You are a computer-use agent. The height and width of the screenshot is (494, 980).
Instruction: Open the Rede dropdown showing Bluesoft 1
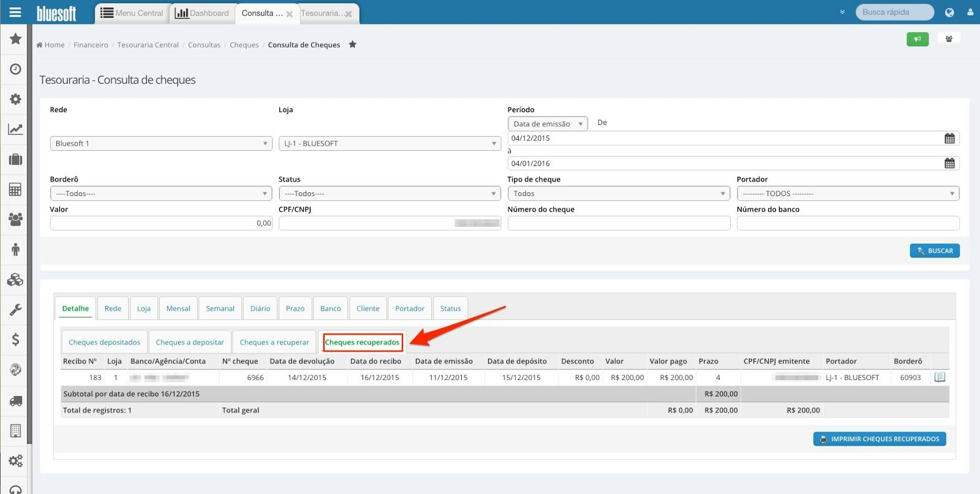click(161, 143)
